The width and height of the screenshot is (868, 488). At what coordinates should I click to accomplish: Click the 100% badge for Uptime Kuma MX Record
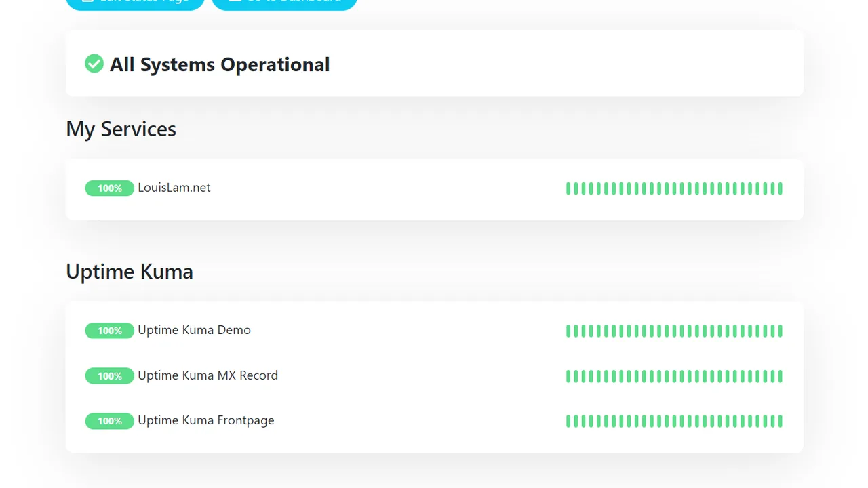click(109, 376)
